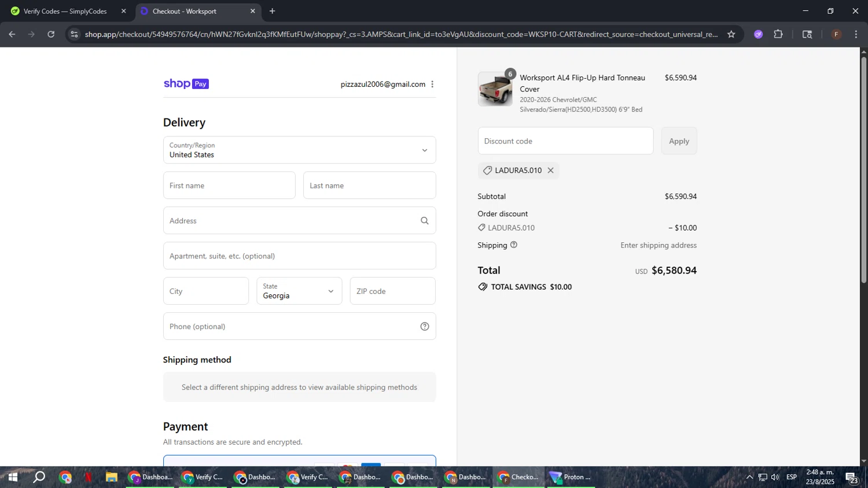
Task: Open the account options three-dot menu
Action: [x=432, y=84]
